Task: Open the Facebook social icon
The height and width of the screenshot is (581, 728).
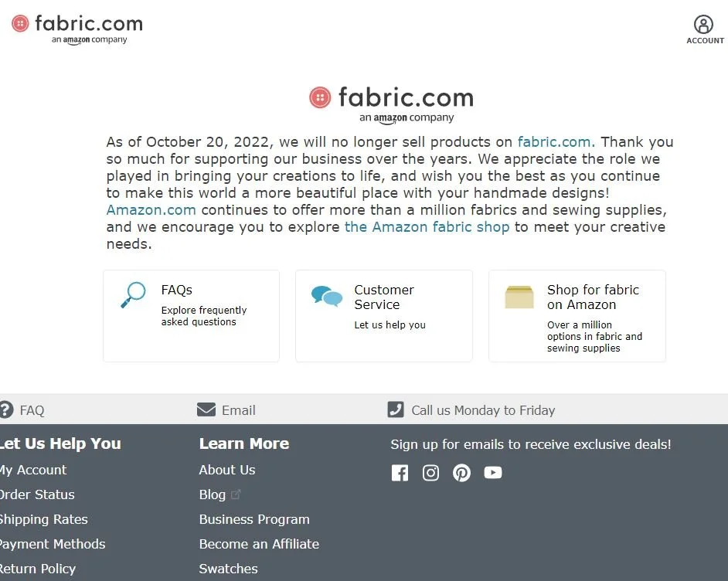Action: (400, 473)
